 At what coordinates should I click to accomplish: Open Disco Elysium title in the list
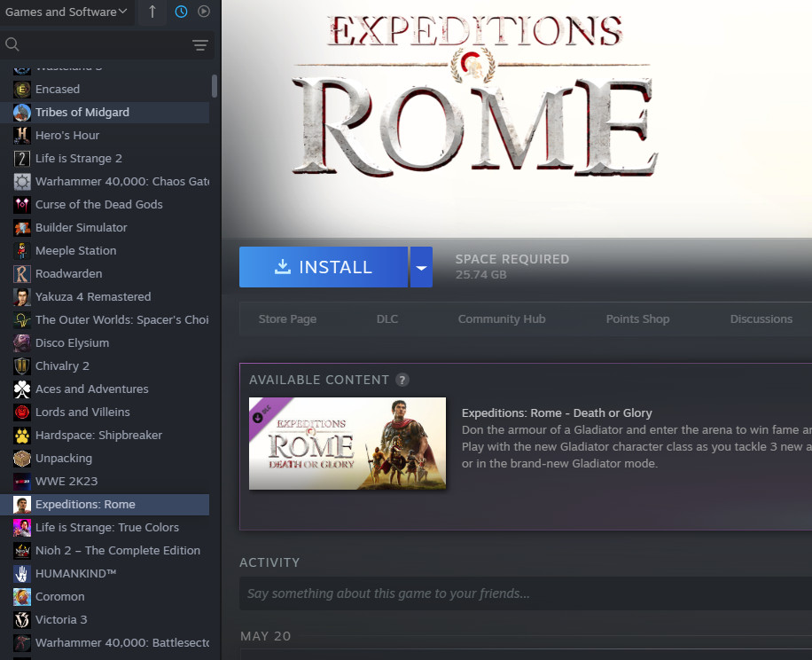pyautogui.click(x=72, y=343)
